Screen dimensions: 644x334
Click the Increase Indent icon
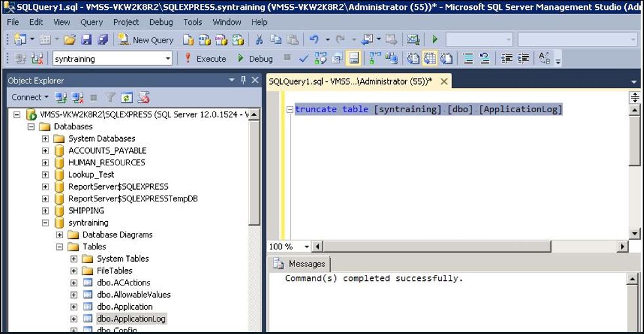coord(523,59)
